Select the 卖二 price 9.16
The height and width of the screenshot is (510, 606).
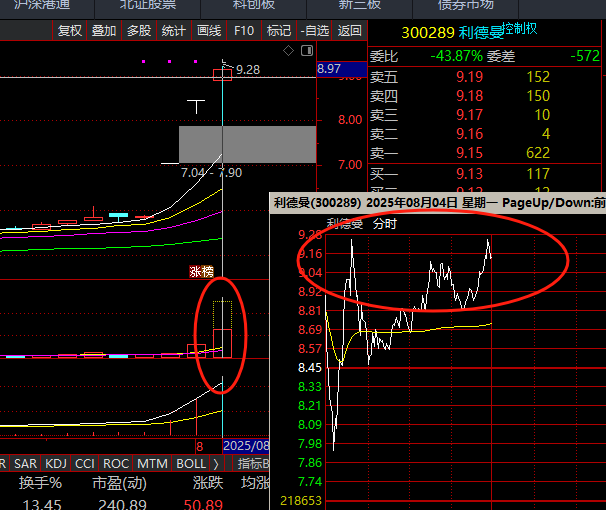pyautogui.click(x=470, y=134)
